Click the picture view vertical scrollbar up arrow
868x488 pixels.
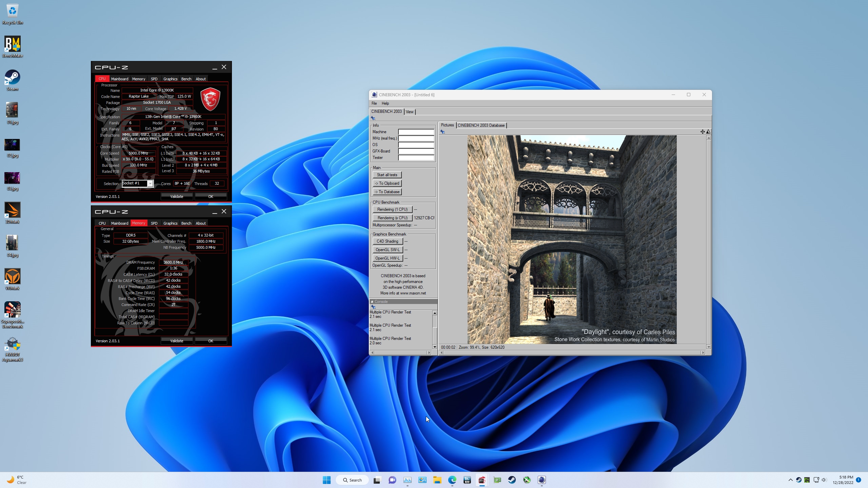(709, 138)
